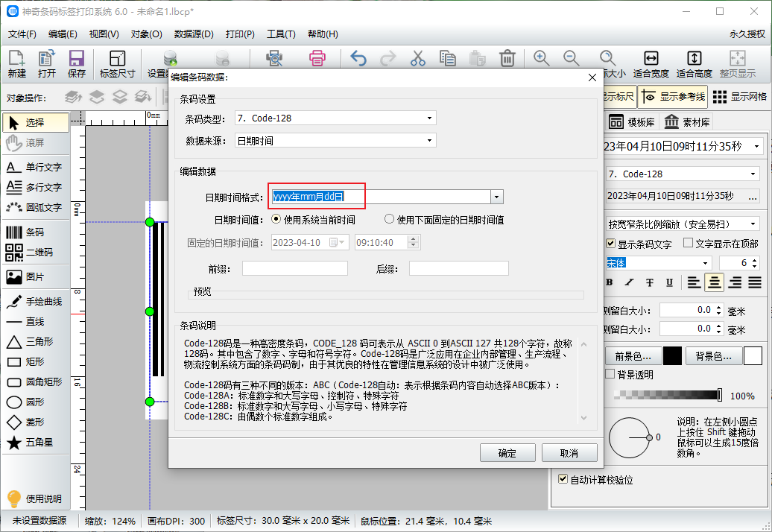Select the arc text (圆弧文字) tool

click(36, 208)
